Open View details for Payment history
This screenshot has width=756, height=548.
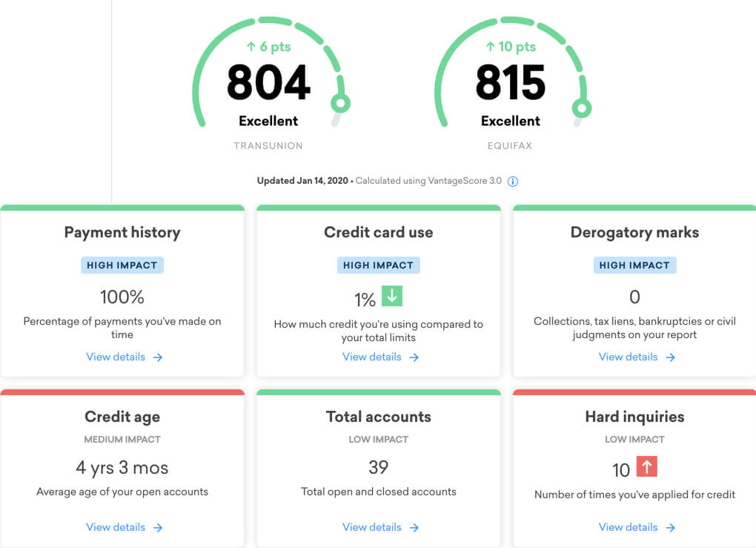point(125,357)
